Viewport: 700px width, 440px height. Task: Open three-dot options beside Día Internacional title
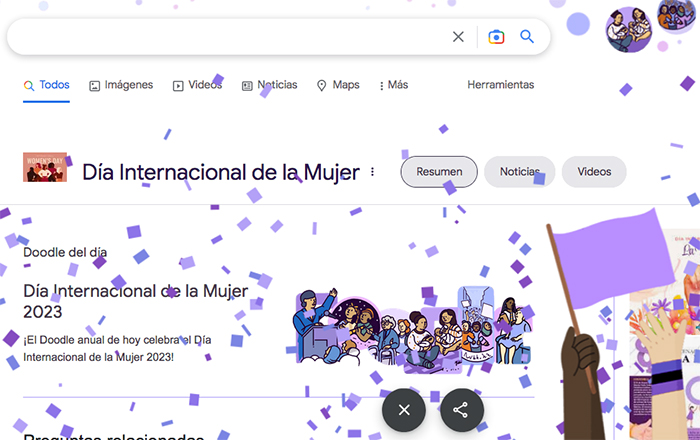(372, 172)
